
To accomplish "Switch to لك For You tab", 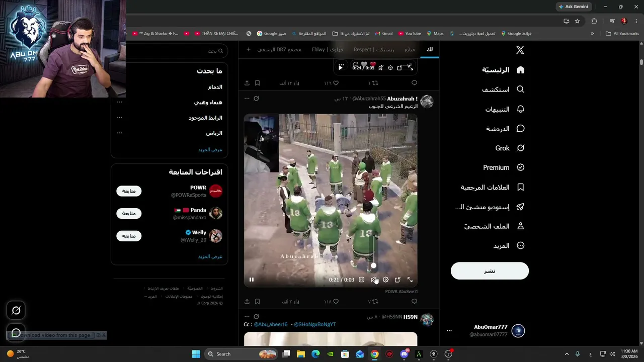I will tap(429, 49).
